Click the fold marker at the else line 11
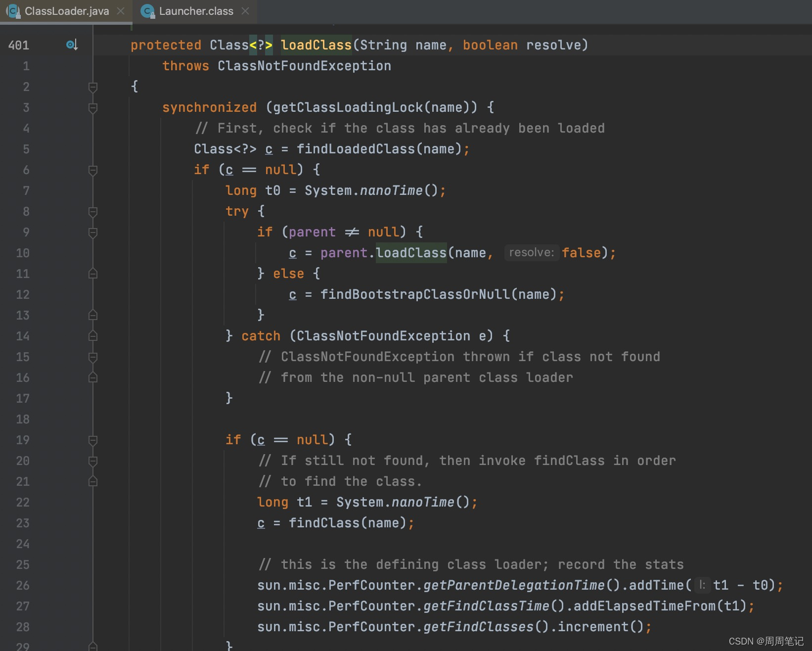This screenshot has height=651, width=812. 92,274
